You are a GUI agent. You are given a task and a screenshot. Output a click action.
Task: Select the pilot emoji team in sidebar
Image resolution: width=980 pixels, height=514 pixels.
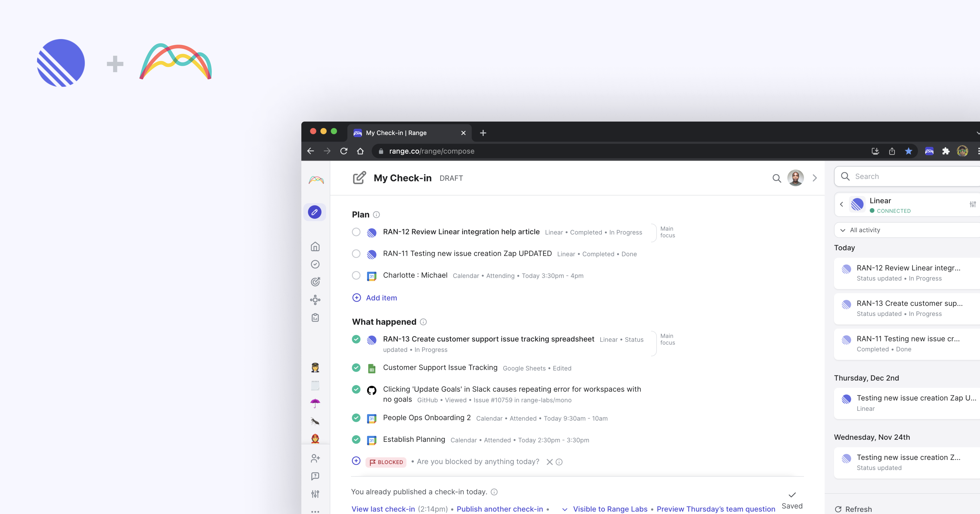(315, 367)
